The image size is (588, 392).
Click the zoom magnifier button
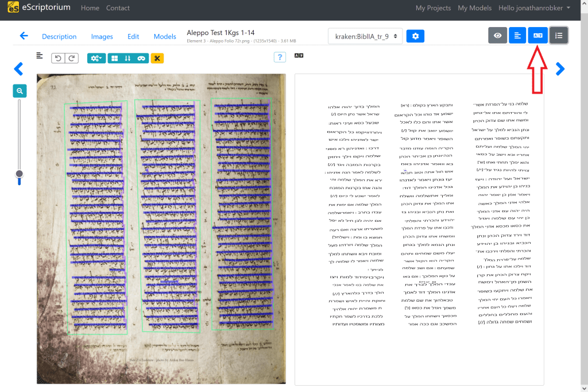point(20,91)
